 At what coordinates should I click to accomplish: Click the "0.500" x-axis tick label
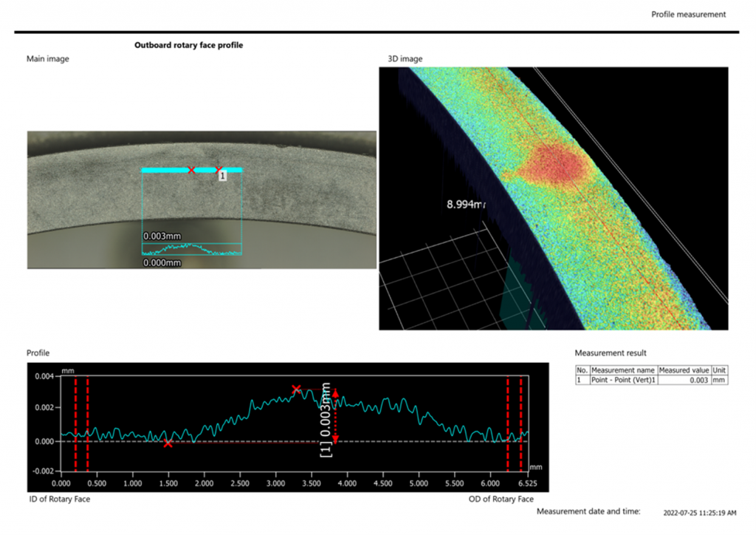click(x=97, y=483)
